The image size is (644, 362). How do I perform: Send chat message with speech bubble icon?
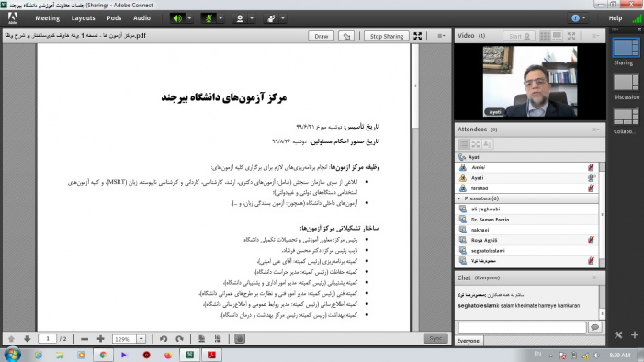594,327
